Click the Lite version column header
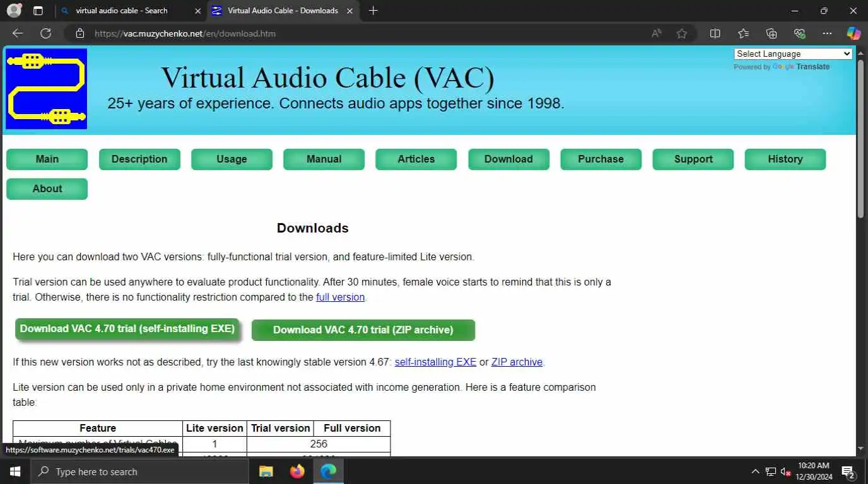Viewport: 868px width, 484px height. [214, 429]
